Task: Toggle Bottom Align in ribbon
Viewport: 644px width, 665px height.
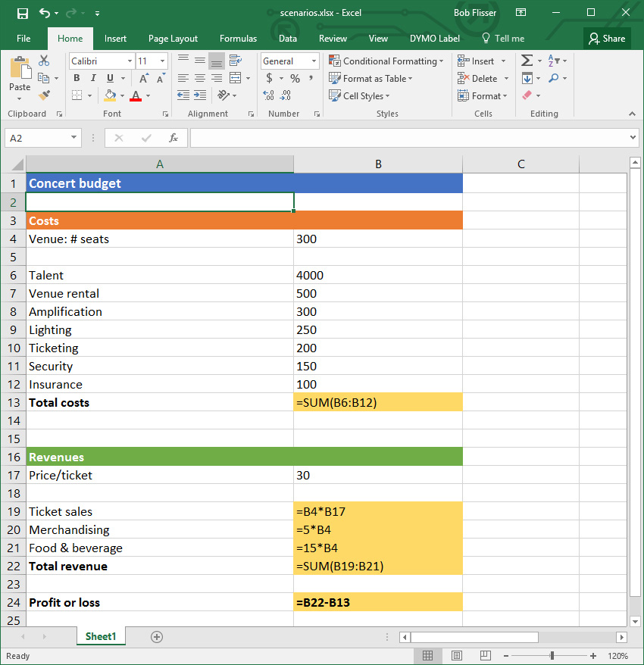Action: [x=217, y=61]
